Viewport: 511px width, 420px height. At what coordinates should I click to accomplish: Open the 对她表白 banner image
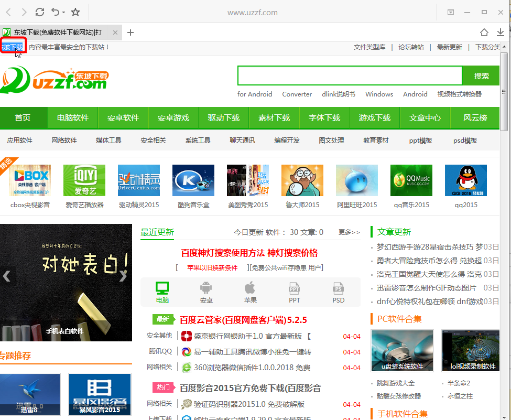pyautogui.click(x=66, y=283)
